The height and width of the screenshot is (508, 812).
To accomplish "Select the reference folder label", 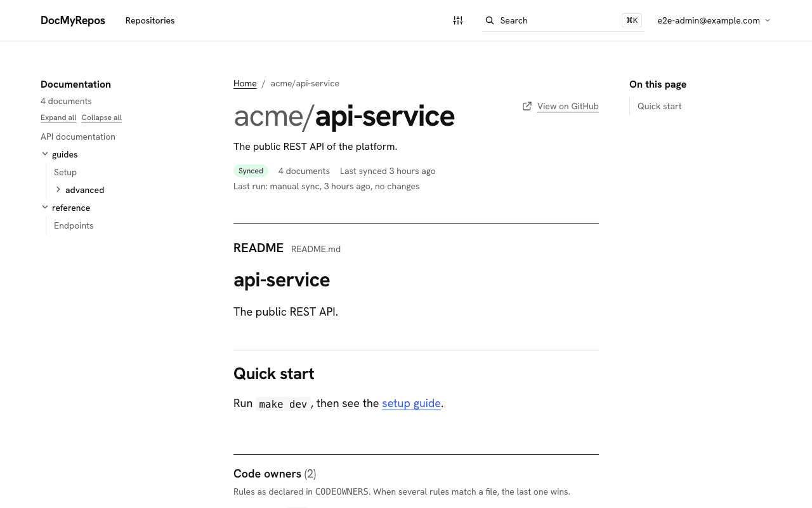I will click(x=71, y=208).
